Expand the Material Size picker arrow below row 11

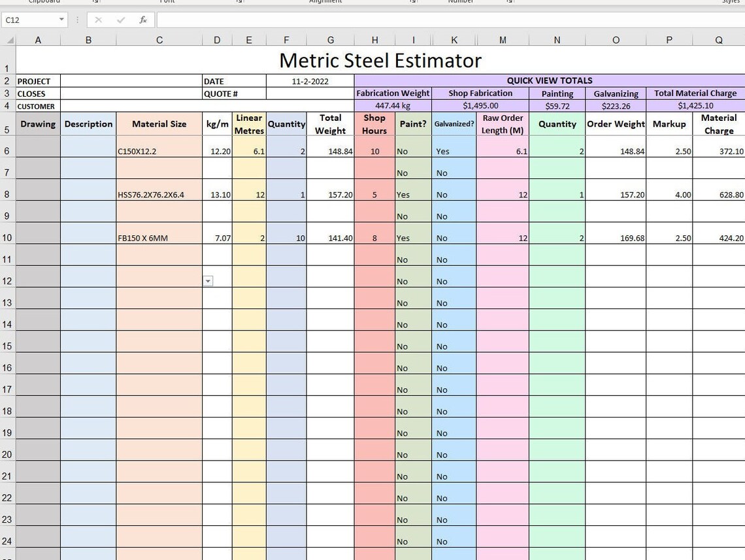(208, 280)
